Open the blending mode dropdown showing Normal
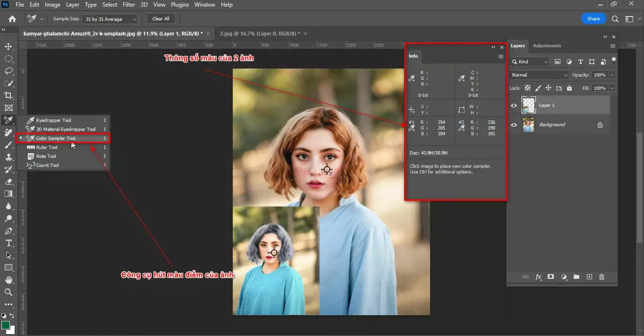 tap(538, 75)
